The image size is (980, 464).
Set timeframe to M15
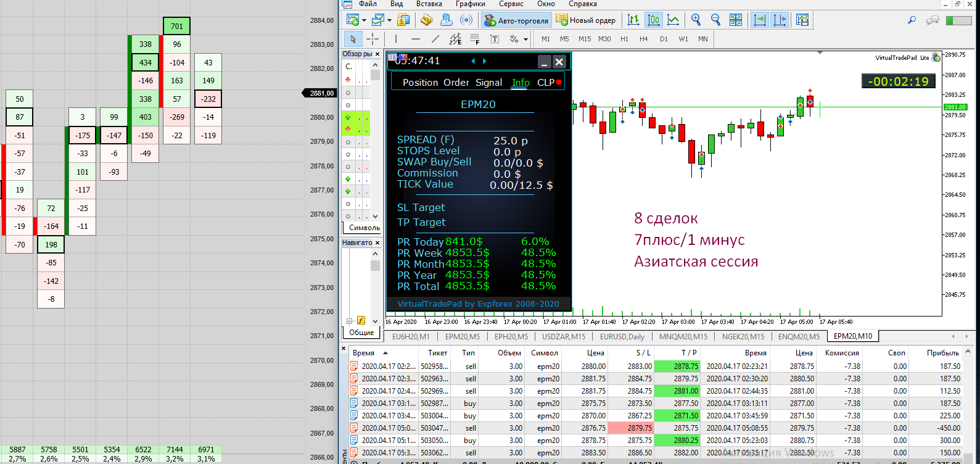coord(585,39)
